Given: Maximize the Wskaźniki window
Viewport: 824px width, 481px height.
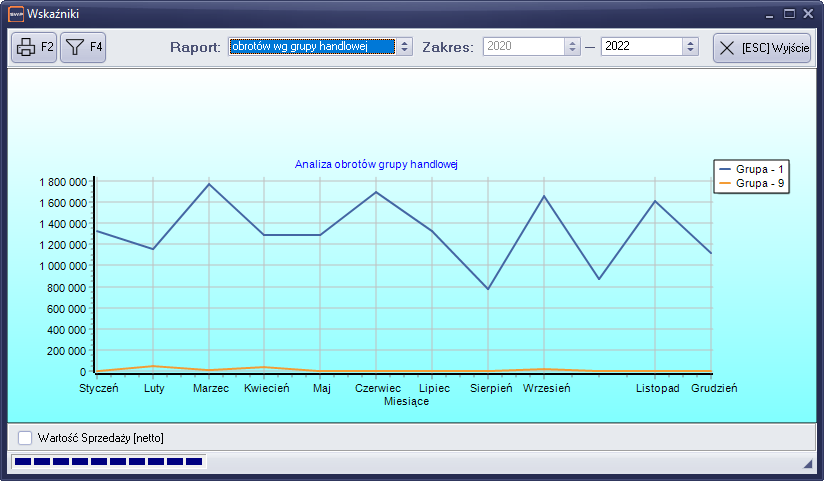Looking at the screenshot, I should click(x=789, y=14).
